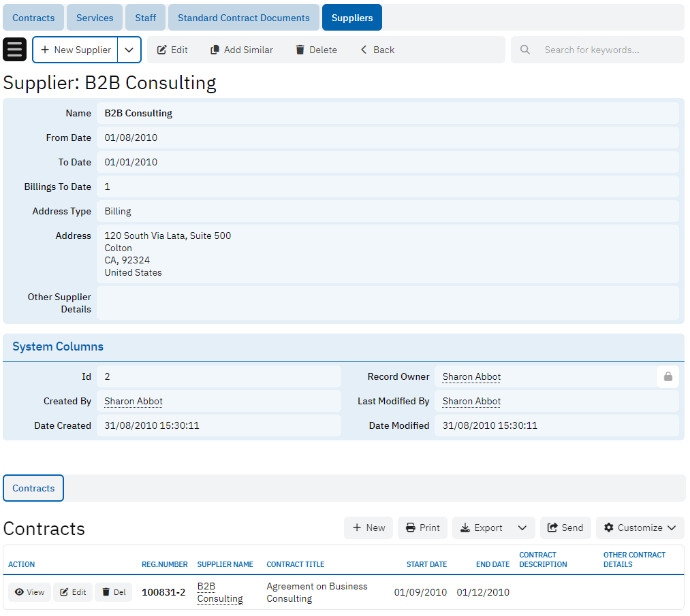This screenshot has width=690, height=616.
Task: Send the Contracts list
Action: [565, 528]
